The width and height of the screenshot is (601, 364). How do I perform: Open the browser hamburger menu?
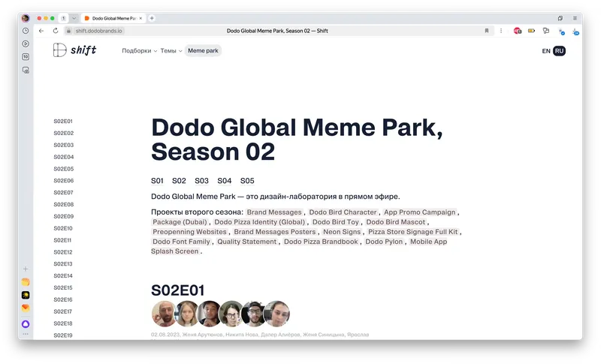[575, 18]
